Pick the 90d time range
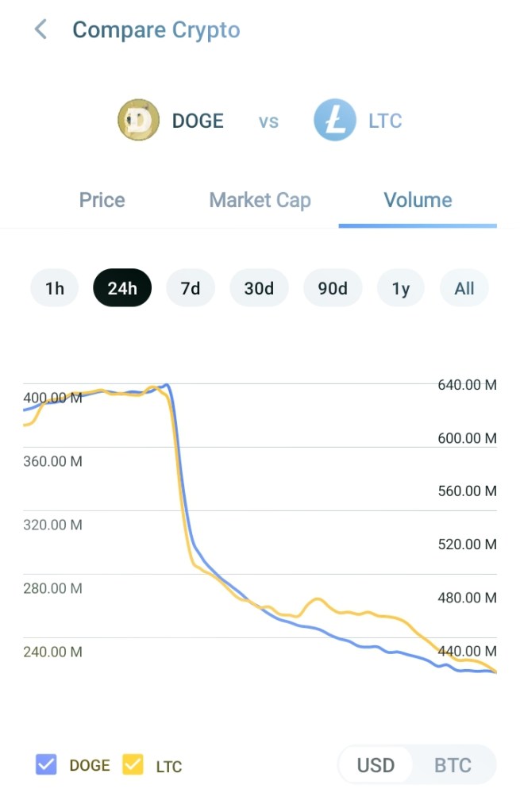Viewport: 520px width, 812px height. click(x=333, y=288)
